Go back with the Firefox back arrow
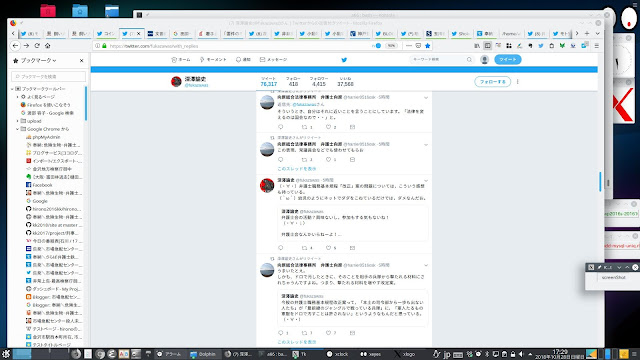640x360 pixels. coord(16,46)
